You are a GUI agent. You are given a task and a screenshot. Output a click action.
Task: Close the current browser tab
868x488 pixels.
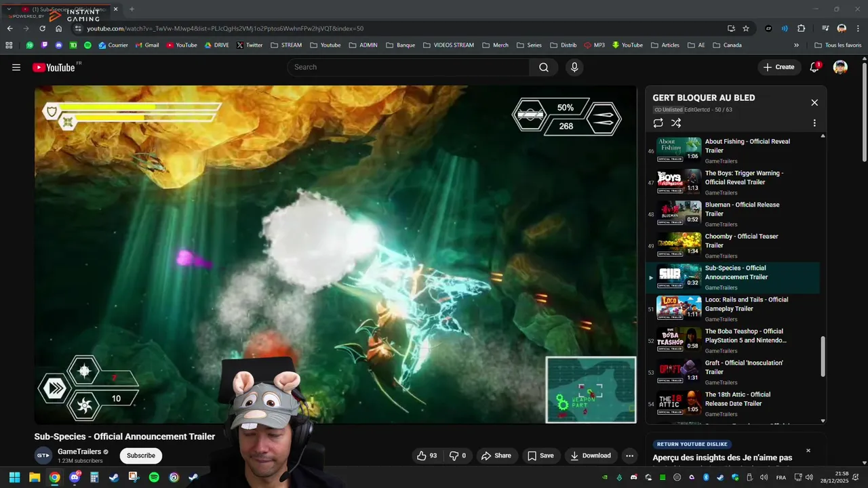pos(115,9)
